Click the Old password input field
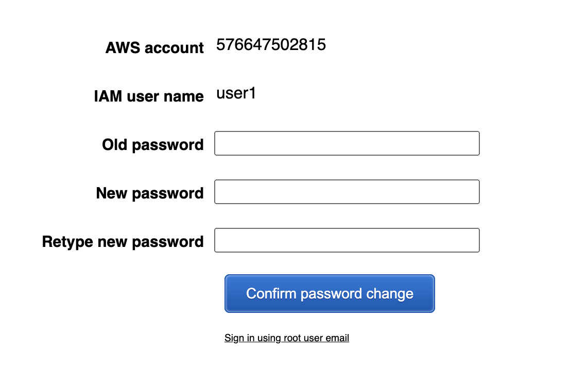The image size is (588, 366). (x=347, y=143)
